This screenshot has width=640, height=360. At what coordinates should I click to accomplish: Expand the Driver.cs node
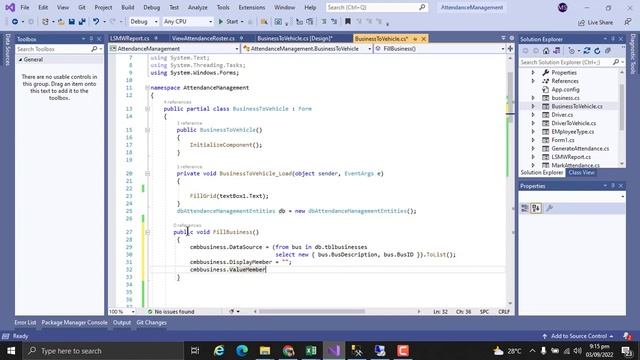point(533,115)
